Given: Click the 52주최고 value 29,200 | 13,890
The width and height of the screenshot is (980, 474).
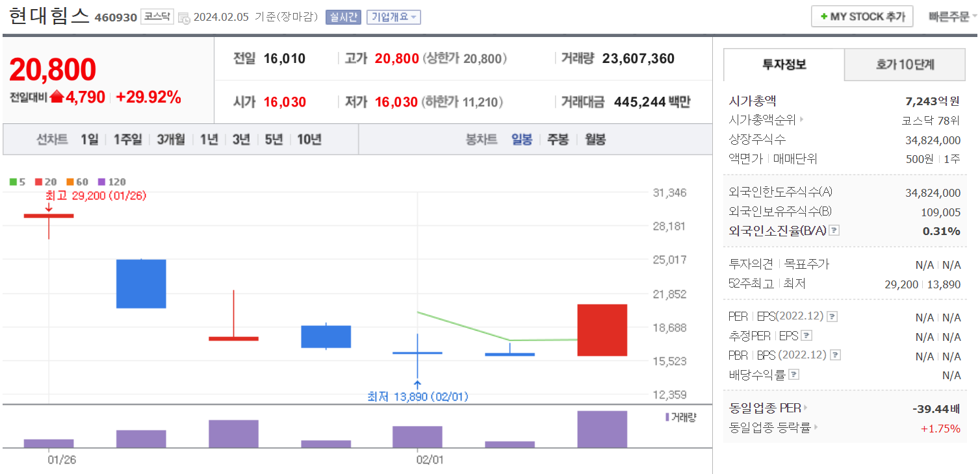Looking at the screenshot, I should coord(923,284).
